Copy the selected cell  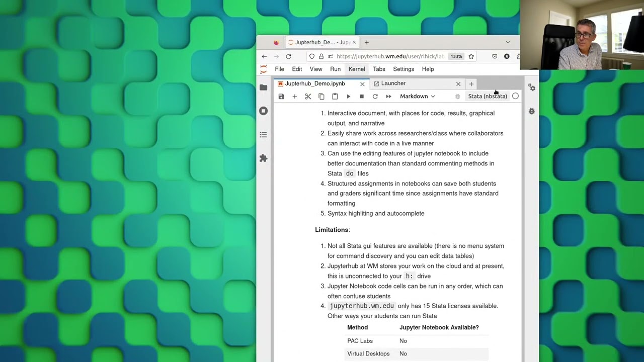pos(321,97)
